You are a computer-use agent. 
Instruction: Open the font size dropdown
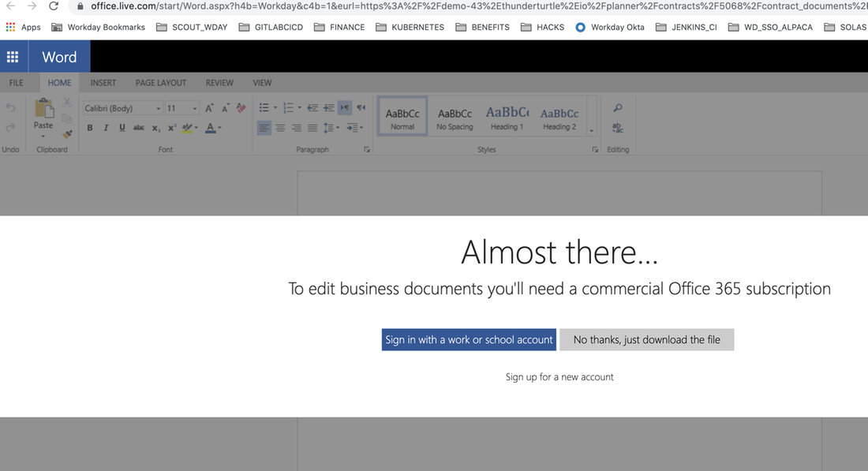194,108
